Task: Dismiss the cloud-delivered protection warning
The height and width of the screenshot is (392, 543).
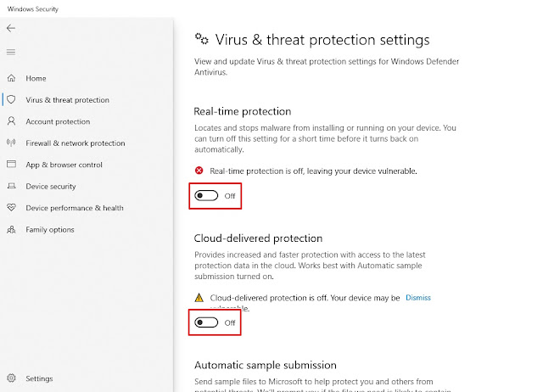Action: 418,298
